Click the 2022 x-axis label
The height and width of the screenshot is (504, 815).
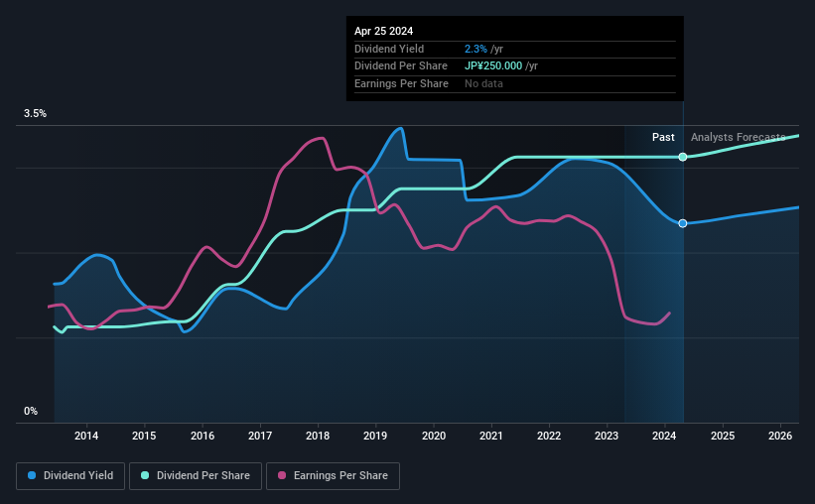[x=549, y=436]
